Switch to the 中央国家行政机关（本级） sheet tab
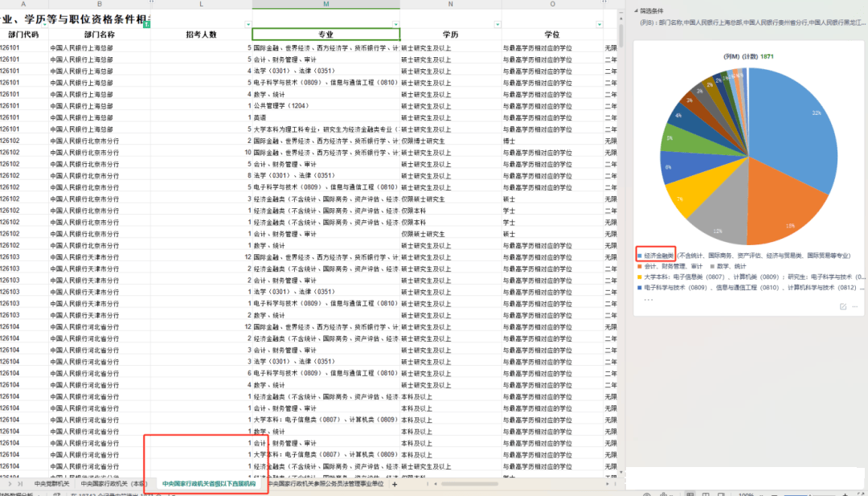This screenshot has width=868, height=496. (x=114, y=484)
